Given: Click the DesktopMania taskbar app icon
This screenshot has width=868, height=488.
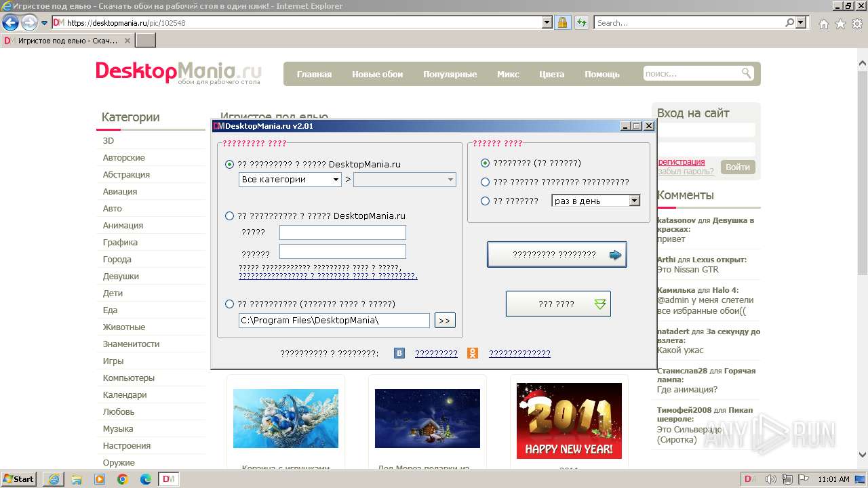Looking at the screenshot, I should point(169,479).
